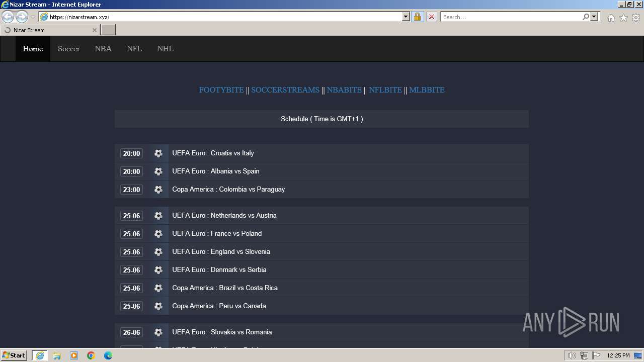Viewport: 644px width, 362px height.
Task: Launch the media player taskbar icon
Action: click(74, 355)
